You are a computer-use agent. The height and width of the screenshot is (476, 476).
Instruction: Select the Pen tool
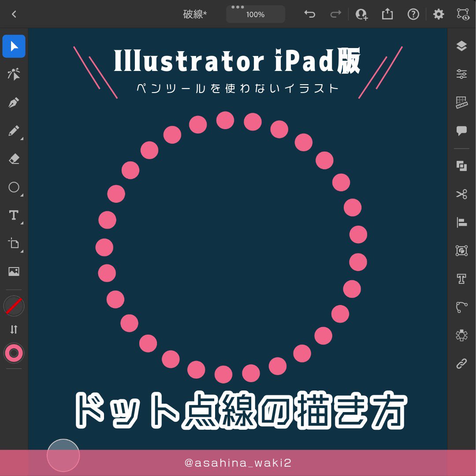pos(14,102)
